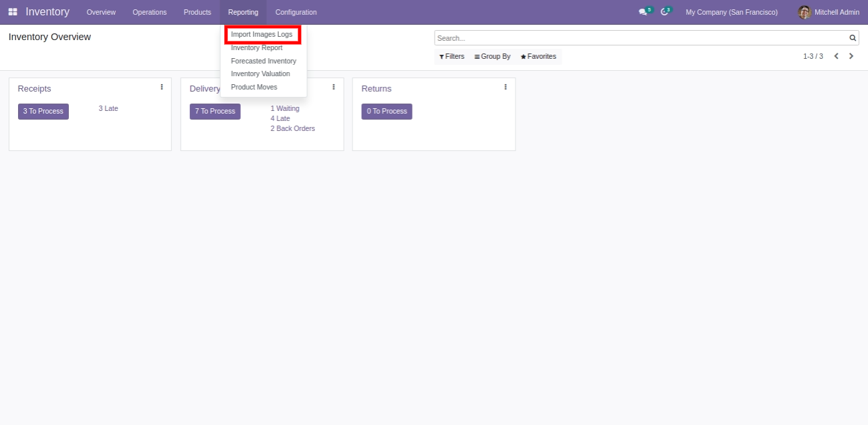Open Returns card kebab menu
The image size is (868, 425).
point(506,87)
